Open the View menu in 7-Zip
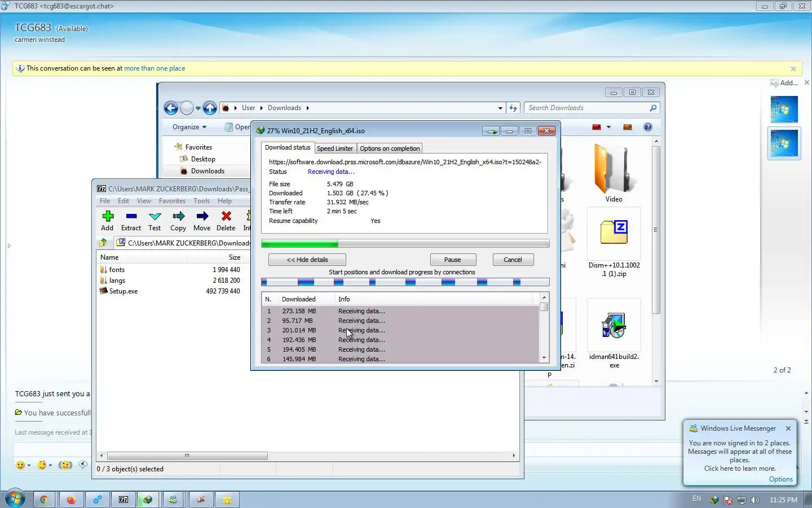This screenshot has width=812, height=508. 144,201
